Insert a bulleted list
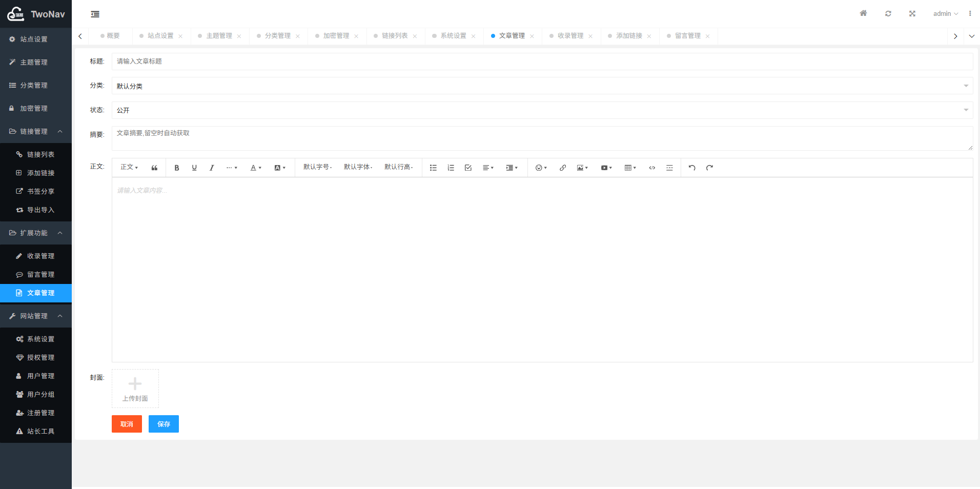Image resolution: width=980 pixels, height=489 pixels. 433,168
